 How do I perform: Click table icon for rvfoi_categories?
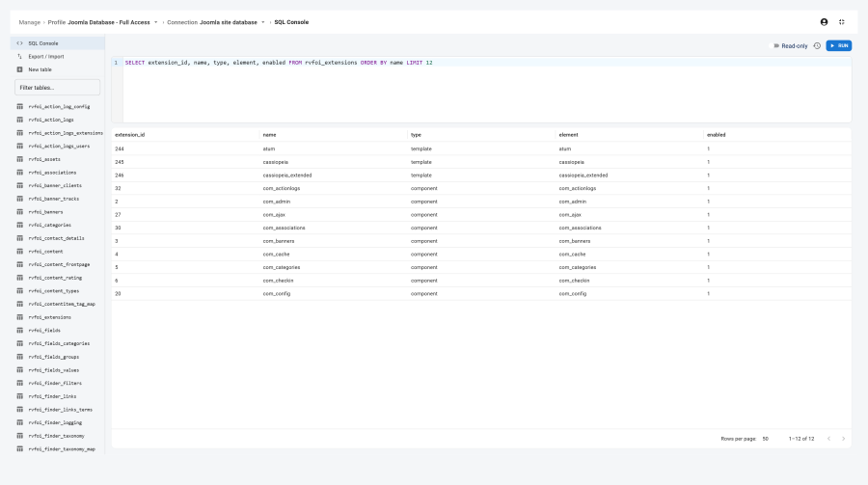(x=20, y=225)
